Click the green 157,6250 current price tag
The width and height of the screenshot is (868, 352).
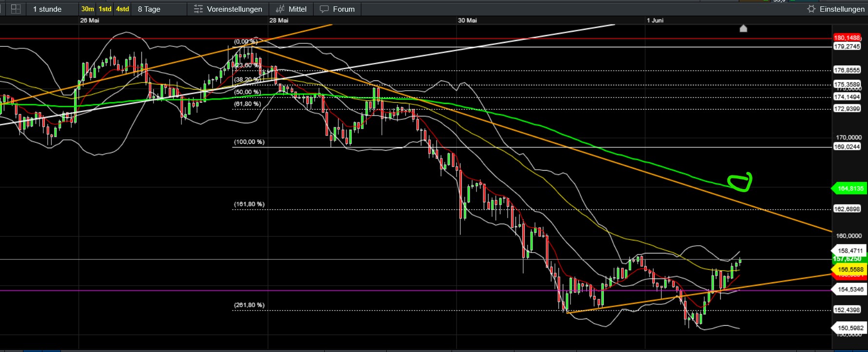[x=847, y=259]
